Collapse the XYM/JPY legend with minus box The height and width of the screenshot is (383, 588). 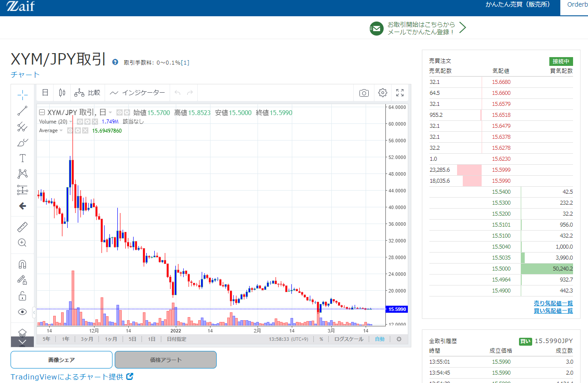(42, 112)
